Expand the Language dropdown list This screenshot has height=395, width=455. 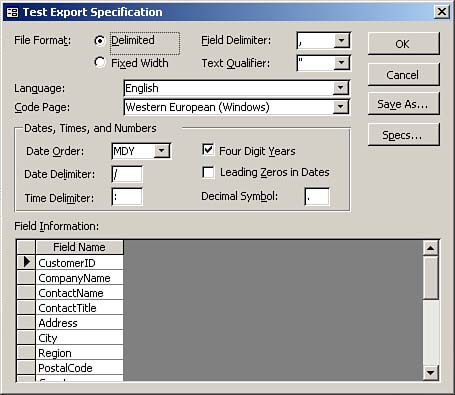pos(340,88)
